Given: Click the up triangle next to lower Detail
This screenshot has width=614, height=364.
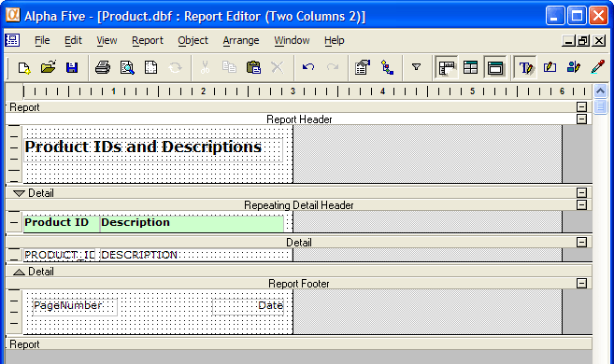Looking at the screenshot, I should pyautogui.click(x=19, y=272).
